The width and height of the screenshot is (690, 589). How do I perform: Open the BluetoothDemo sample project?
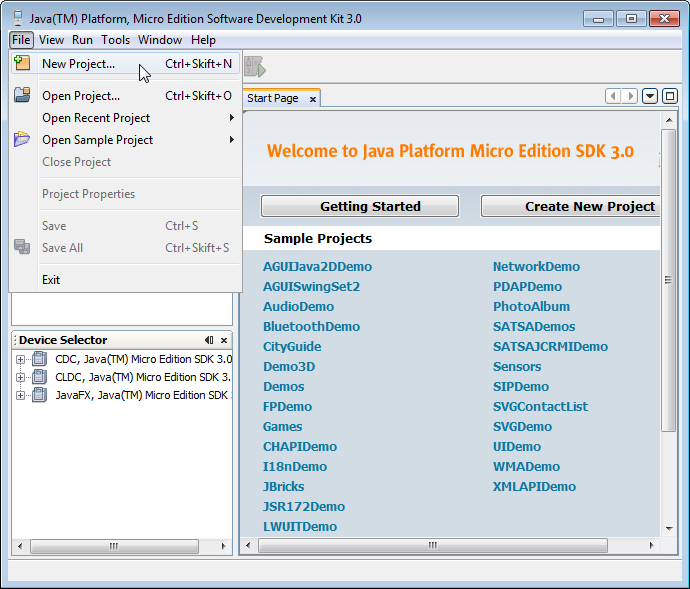(311, 326)
